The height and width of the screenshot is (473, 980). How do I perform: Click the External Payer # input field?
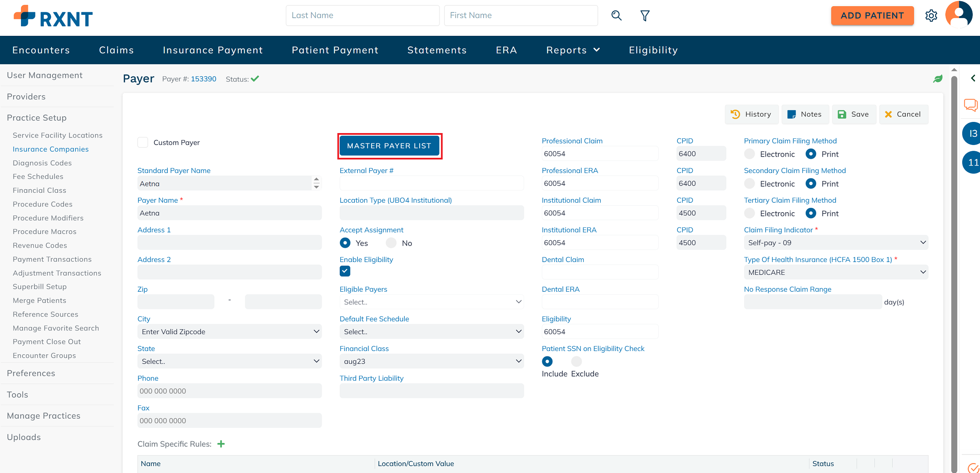pyautogui.click(x=431, y=183)
